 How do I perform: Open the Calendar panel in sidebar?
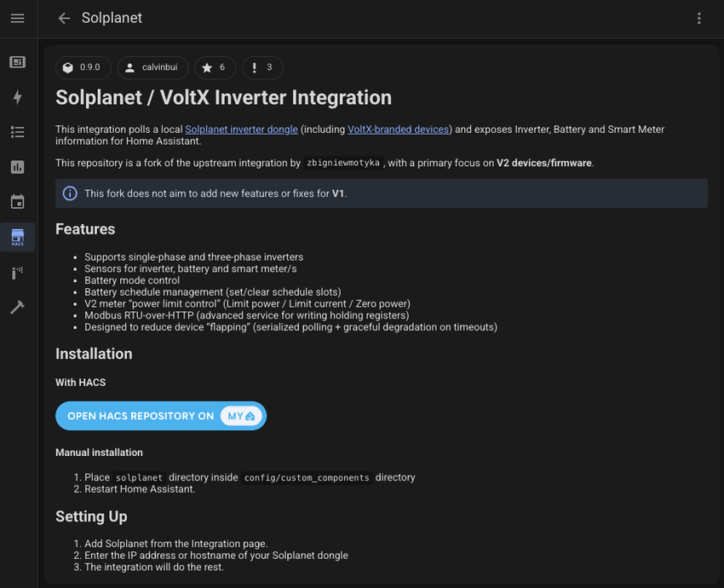click(x=18, y=202)
